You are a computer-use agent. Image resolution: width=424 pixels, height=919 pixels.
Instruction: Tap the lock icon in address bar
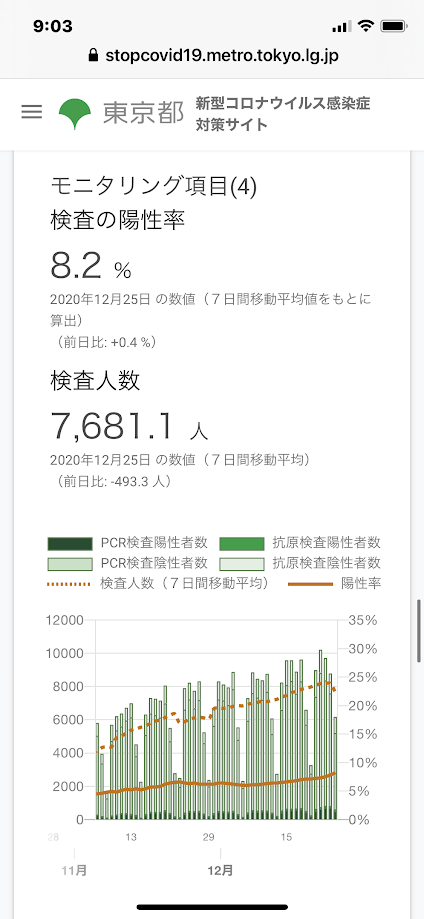[92, 56]
